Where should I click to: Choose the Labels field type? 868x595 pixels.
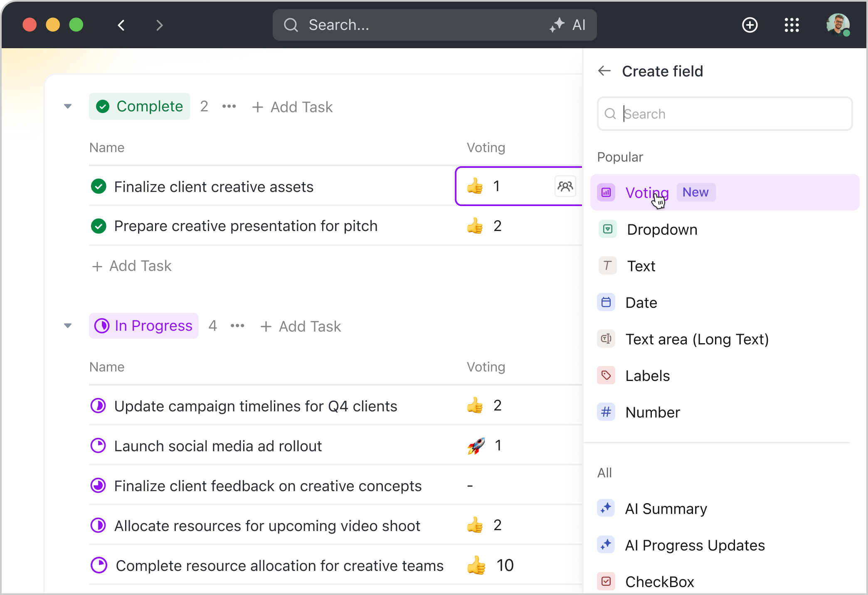click(x=725, y=376)
